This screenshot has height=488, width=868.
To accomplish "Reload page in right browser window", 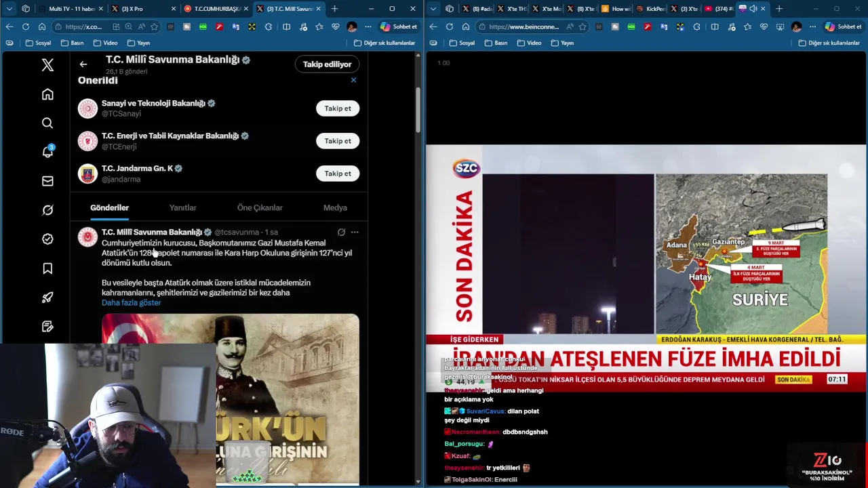I will (450, 26).
